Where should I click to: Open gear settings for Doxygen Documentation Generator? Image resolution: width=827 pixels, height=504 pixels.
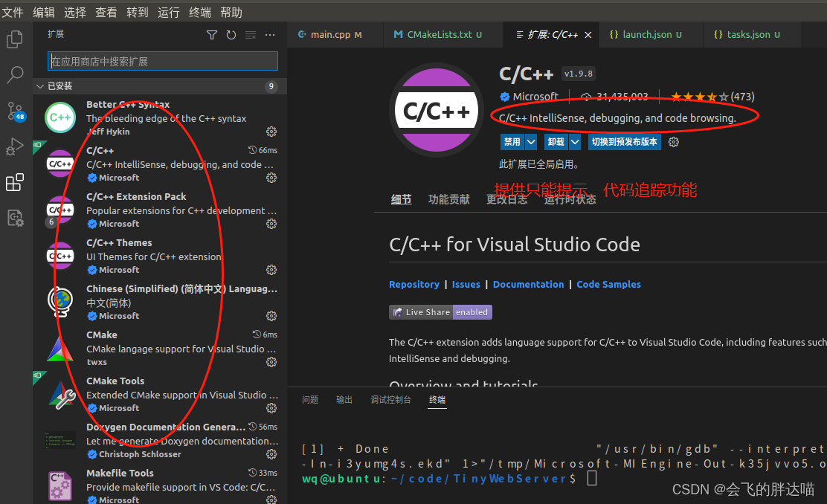(271, 454)
